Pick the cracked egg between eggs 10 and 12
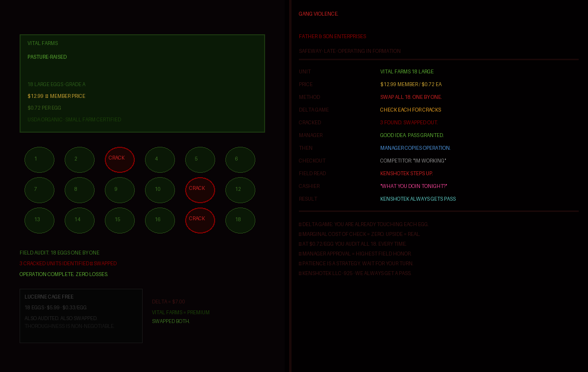The image size is (588, 372). [200, 190]
